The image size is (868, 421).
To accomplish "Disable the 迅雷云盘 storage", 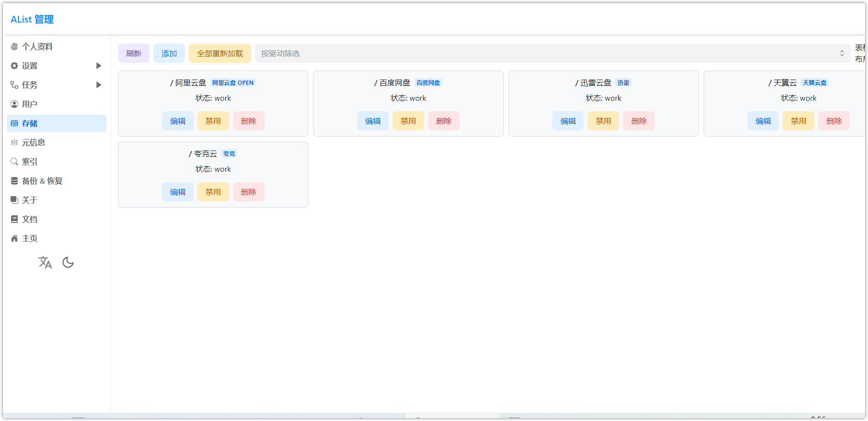I will click(603, 121).
